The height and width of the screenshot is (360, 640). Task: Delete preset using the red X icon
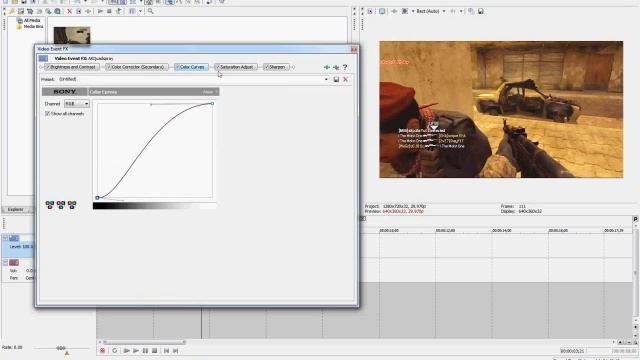pos(346,79)
